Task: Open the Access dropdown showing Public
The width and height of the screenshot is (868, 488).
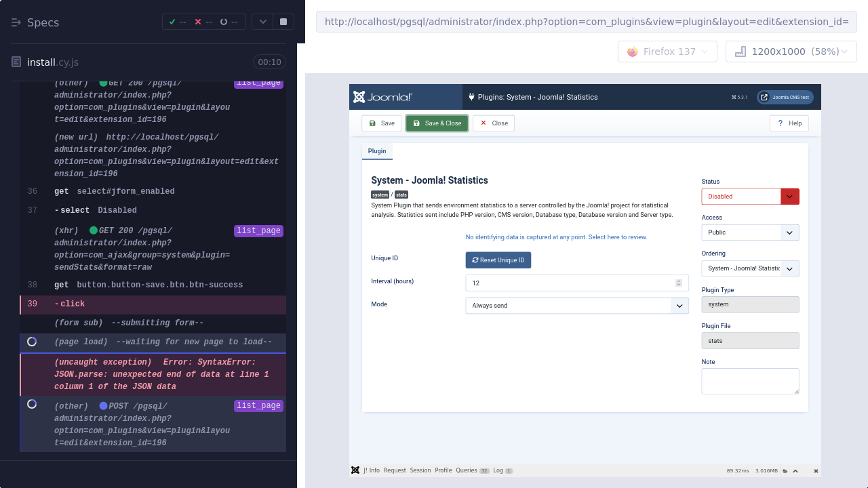Action: [x=750, y=232]
